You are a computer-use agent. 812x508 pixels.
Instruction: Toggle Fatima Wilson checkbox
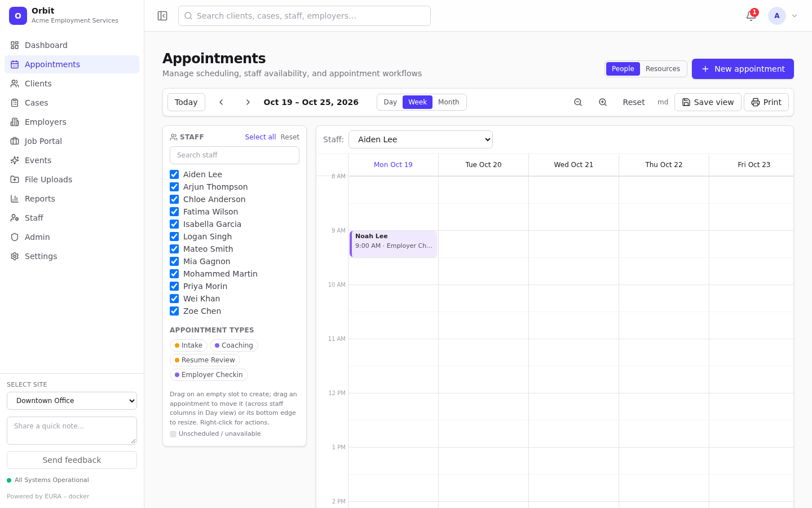pyautogui.click(x=174, y=212)
